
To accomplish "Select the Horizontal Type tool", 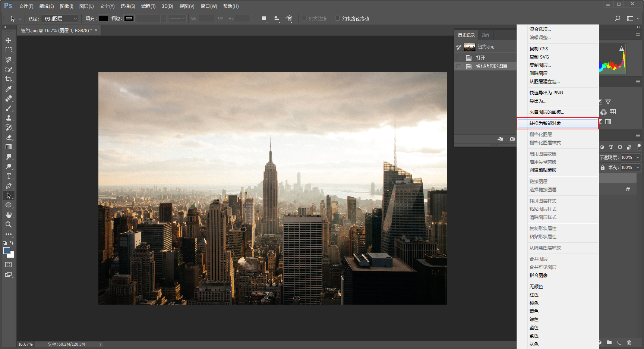I will pyautogui.click(x=9, y=176).
